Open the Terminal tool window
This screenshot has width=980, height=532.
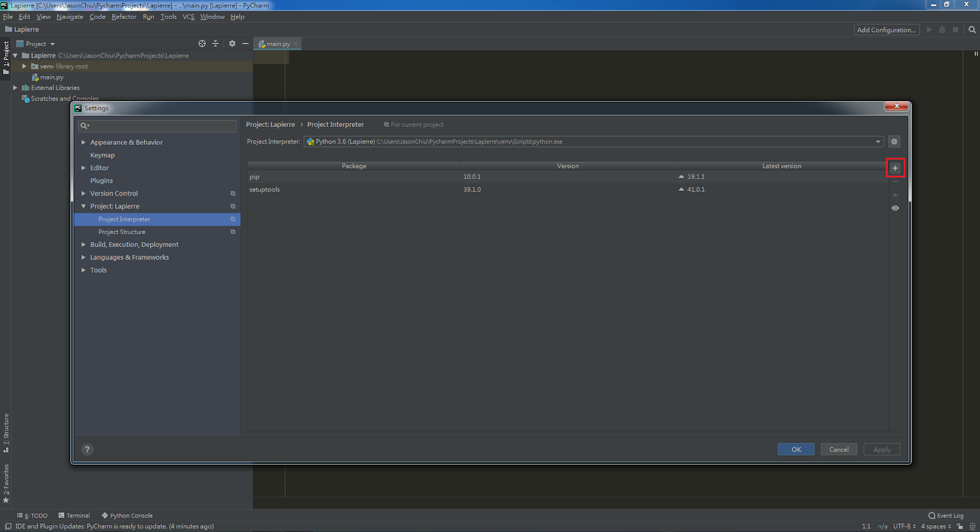(74, 515)
